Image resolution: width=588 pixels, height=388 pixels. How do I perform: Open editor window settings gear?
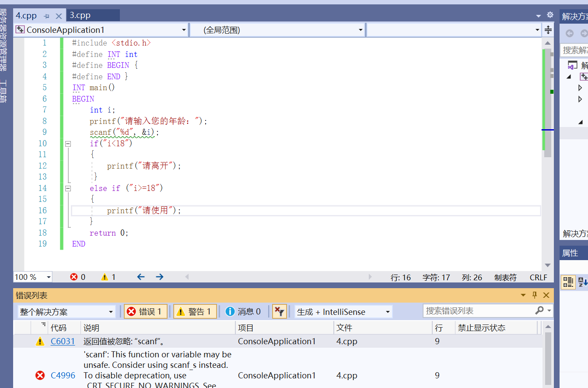pyautogui.click(x=550, y=15)
